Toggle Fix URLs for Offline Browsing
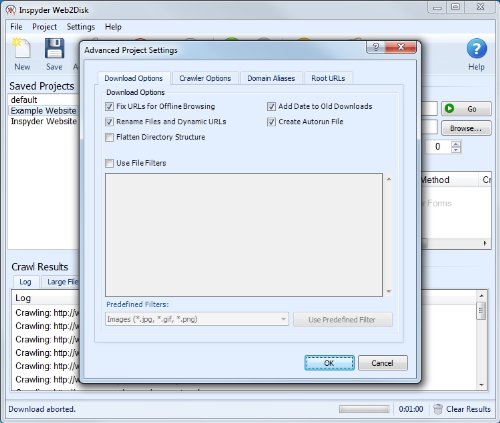The width and height of the screenshot is (500, 423). point(109,106)
